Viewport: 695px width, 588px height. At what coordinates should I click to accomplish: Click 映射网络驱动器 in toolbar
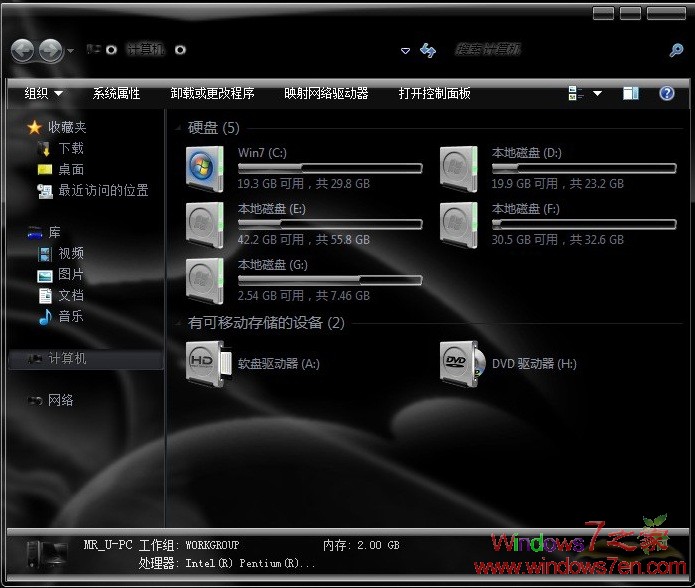326,93
